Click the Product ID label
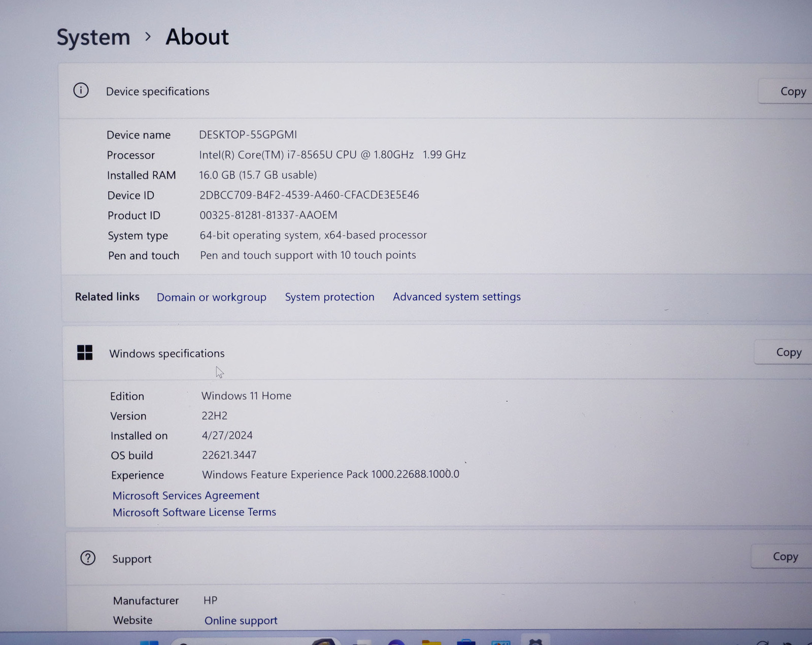The width and height of the screenshot is (812, 645). (133, 216)
